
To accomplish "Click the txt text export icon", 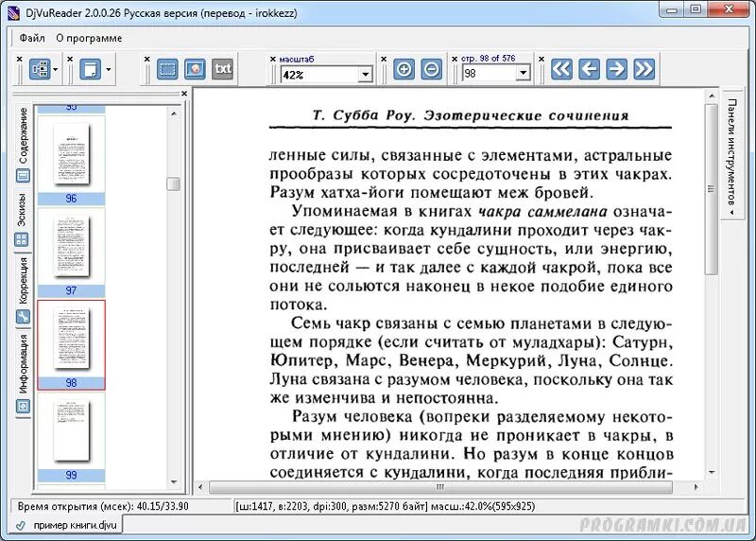I will 222,69.
